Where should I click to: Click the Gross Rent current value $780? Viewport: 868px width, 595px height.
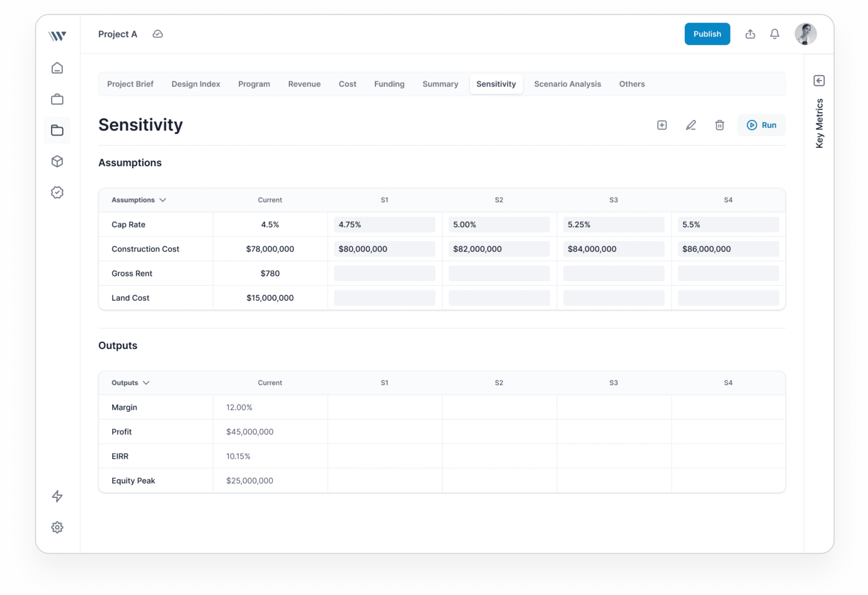(x=270, y=274)
